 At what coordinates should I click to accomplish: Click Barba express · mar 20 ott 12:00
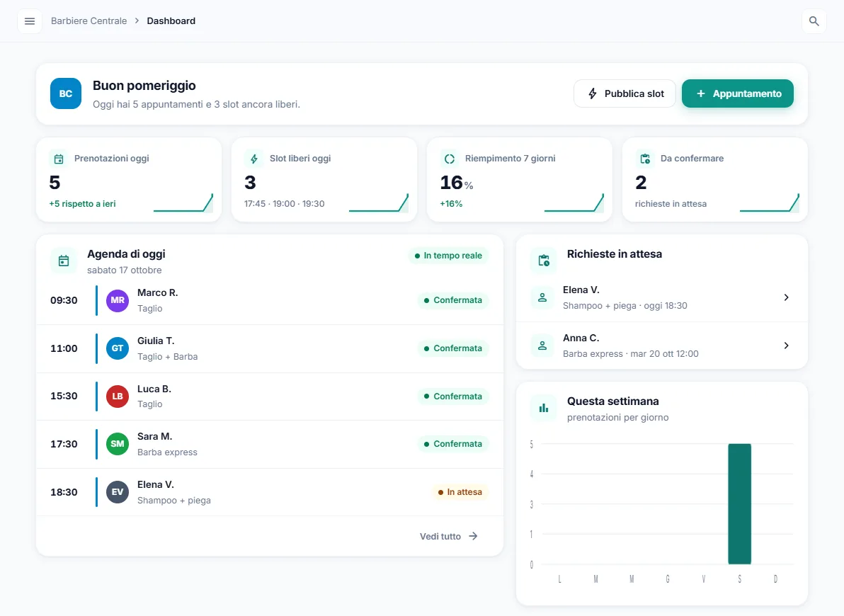click(631, 354)
